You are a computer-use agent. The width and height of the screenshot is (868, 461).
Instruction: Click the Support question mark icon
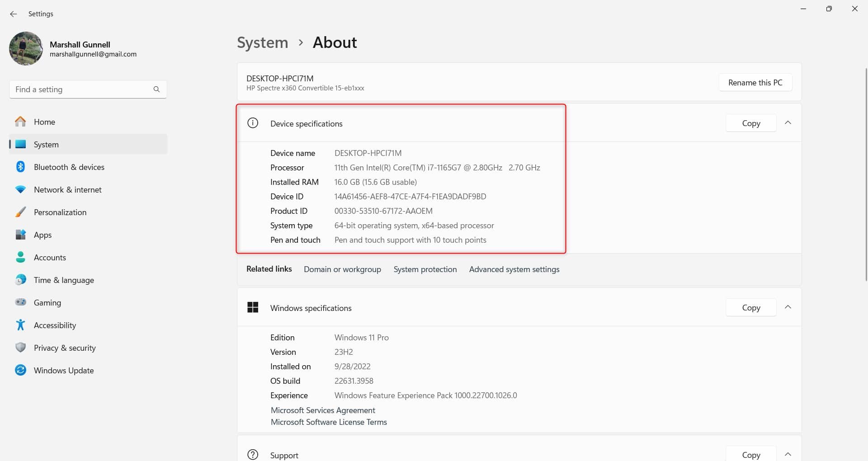click(x=253, y=455)
